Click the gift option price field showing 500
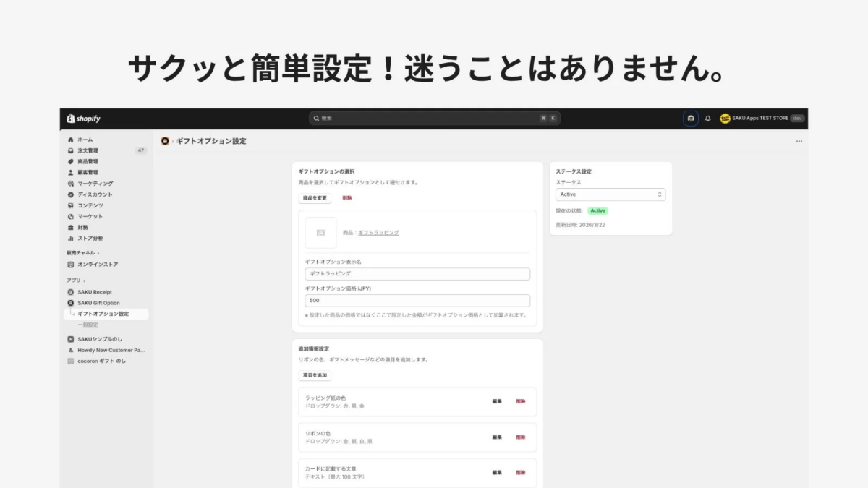 tap(417, 300)
